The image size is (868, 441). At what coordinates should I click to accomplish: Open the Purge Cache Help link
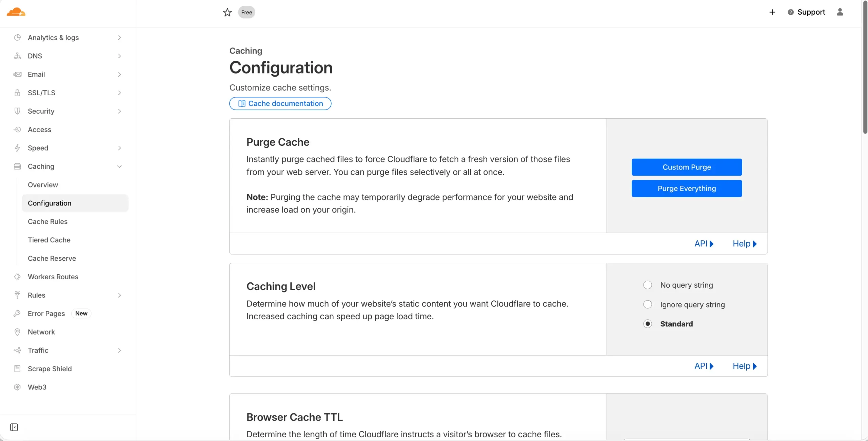click(745, 243)
